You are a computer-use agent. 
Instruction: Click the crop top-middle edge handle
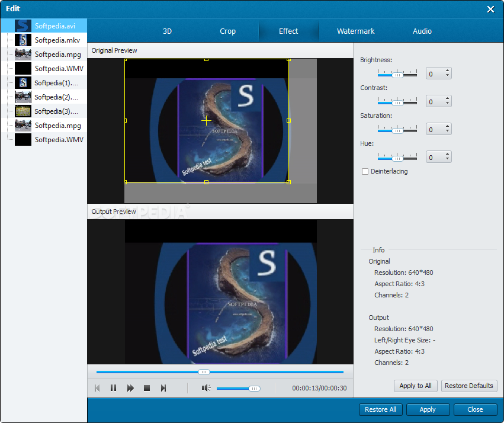click(x=206, y=60)
